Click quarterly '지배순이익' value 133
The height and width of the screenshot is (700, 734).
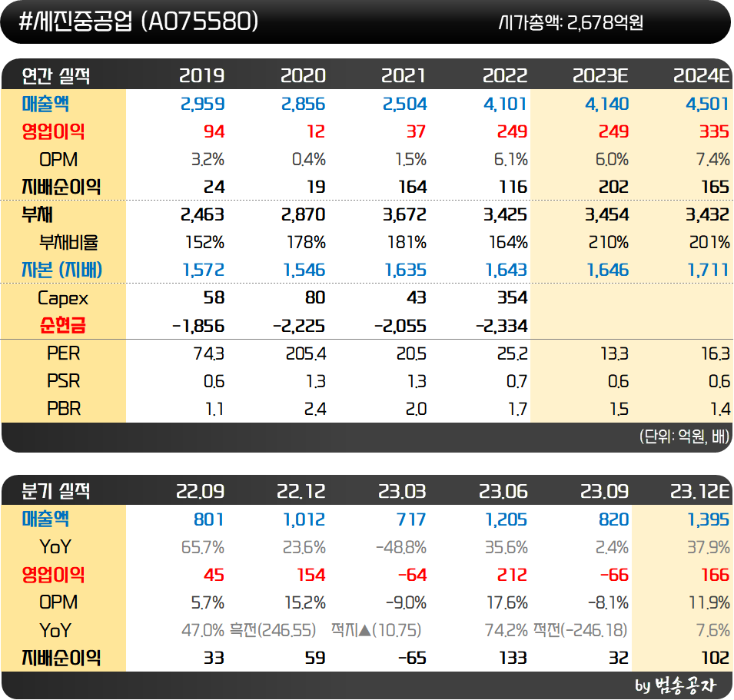[513, 658]
